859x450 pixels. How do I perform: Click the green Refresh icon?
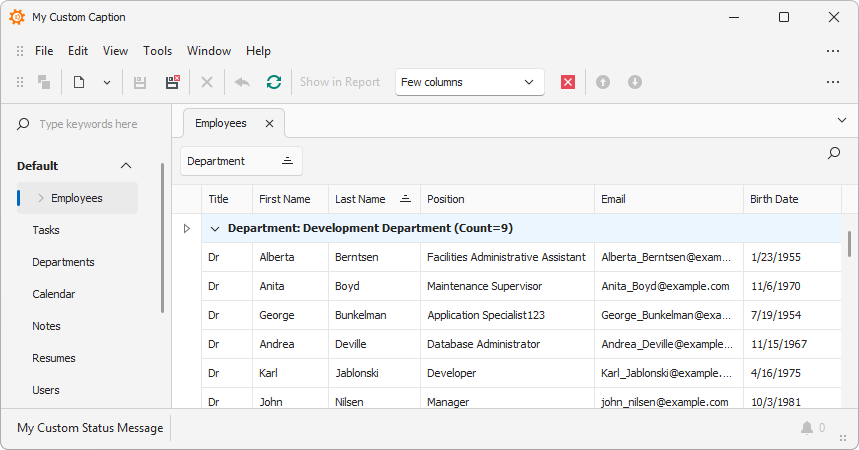tap(274, 82)
